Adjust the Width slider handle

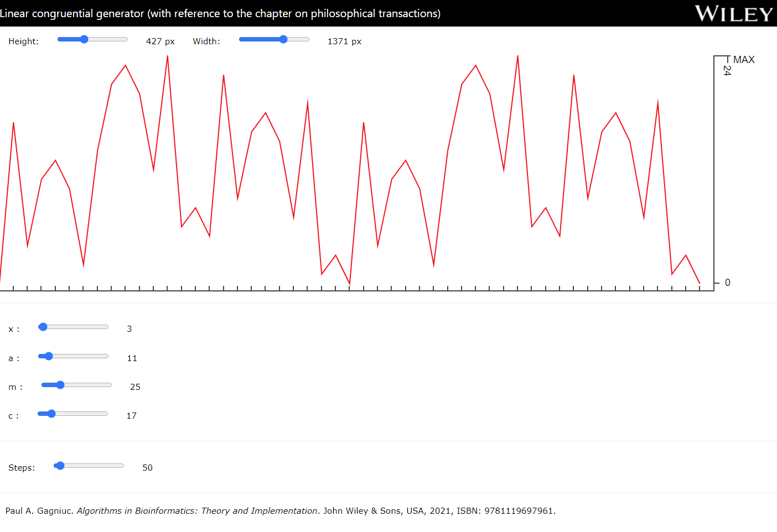(283, 39)
